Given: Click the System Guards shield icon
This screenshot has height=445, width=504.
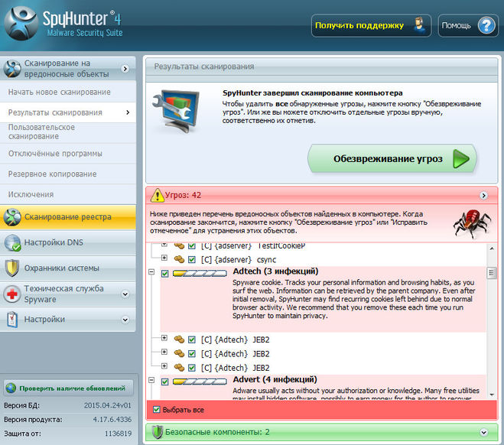Looking at the screenshot, I should 12,268.
